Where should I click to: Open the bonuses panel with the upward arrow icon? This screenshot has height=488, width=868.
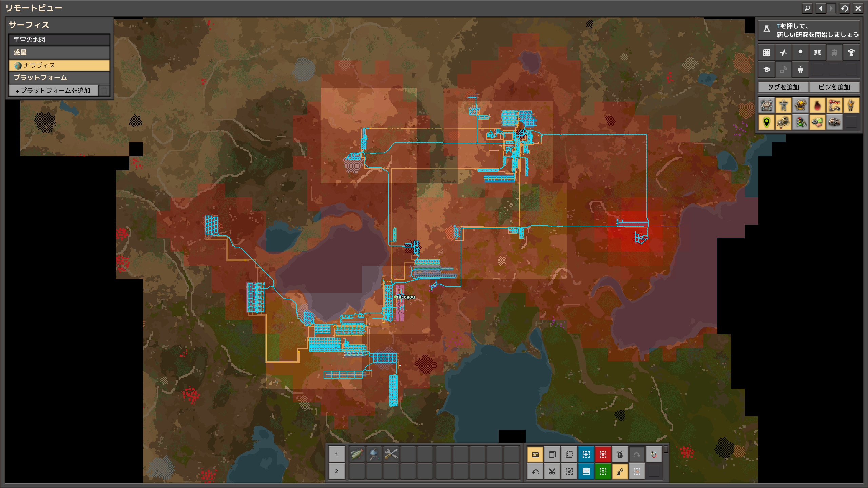tap(801, 53)
